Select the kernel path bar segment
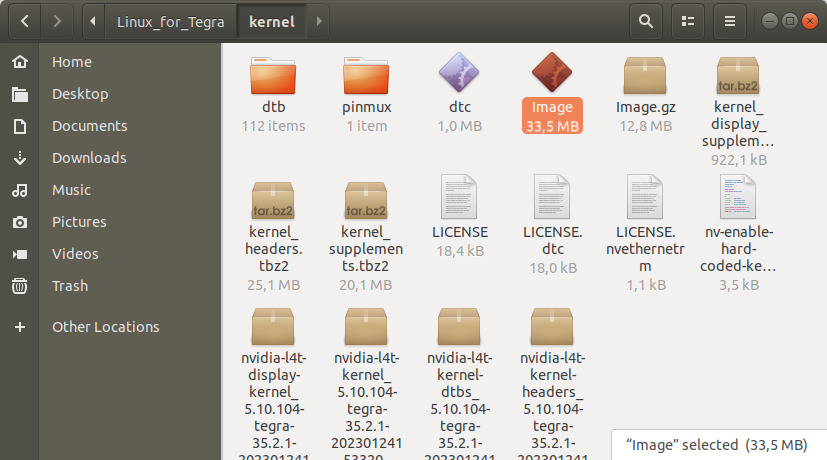 (x=272, y=22)
